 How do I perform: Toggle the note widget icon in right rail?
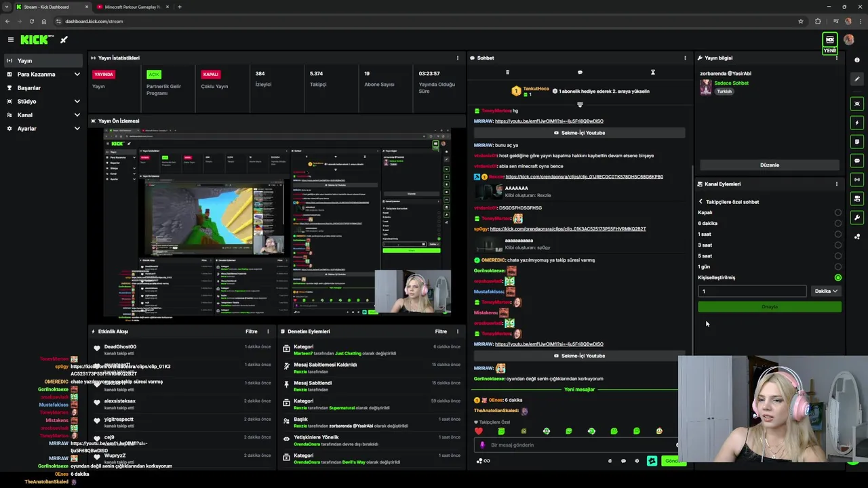[x=857, y=142]
